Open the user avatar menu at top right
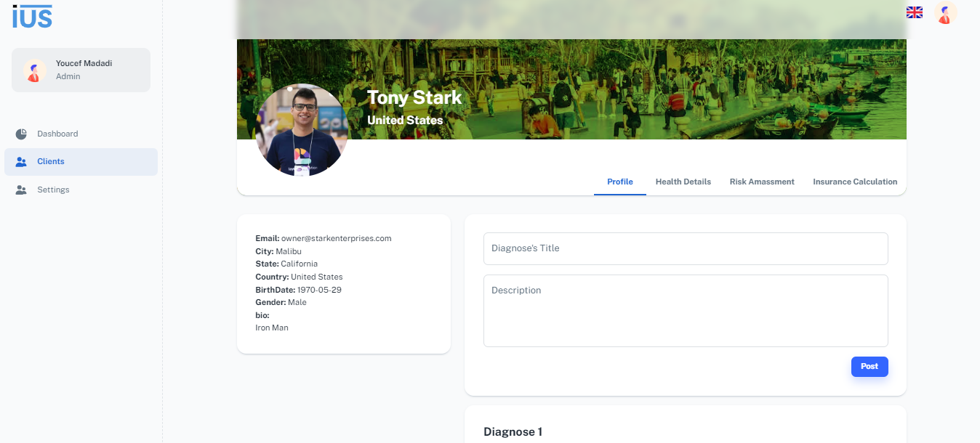Image resolution: width=980 pixels, height=443 pixels. [945, 13]
